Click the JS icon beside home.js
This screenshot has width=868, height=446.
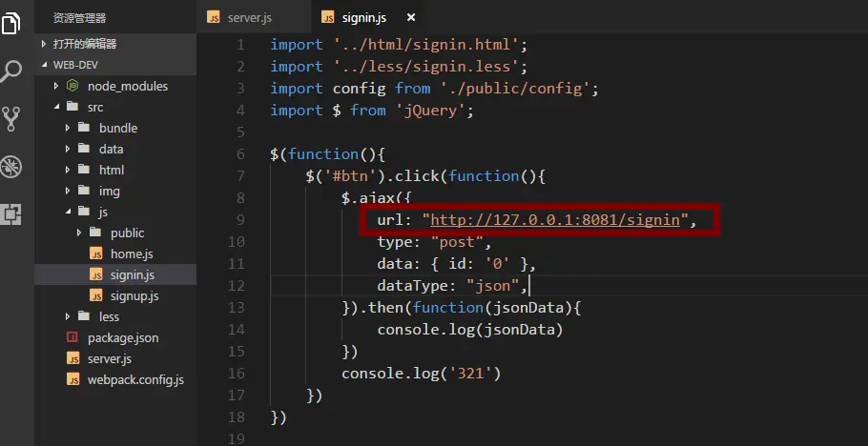pyautogui.click(x=96, y=254)
